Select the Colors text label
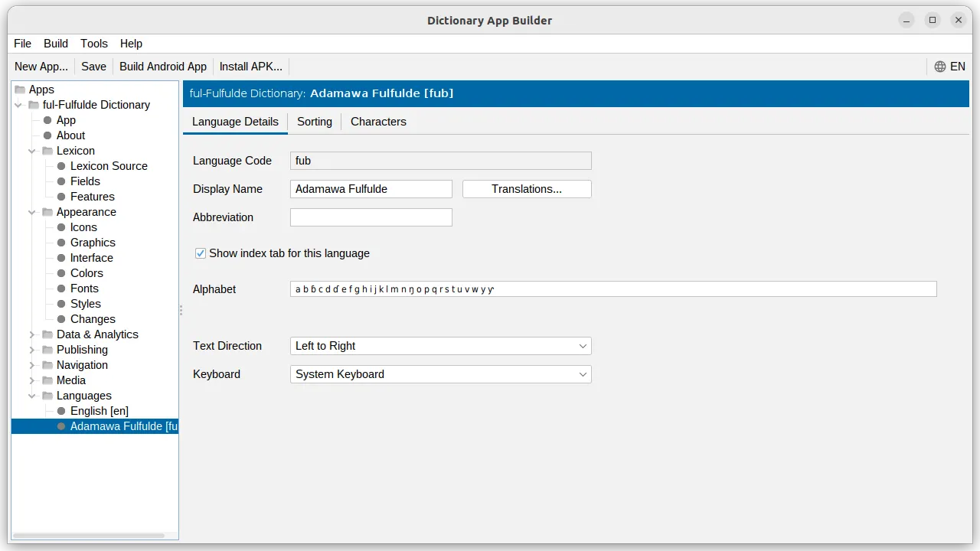Viewport: 980px width, 551px height. (87, 273)
